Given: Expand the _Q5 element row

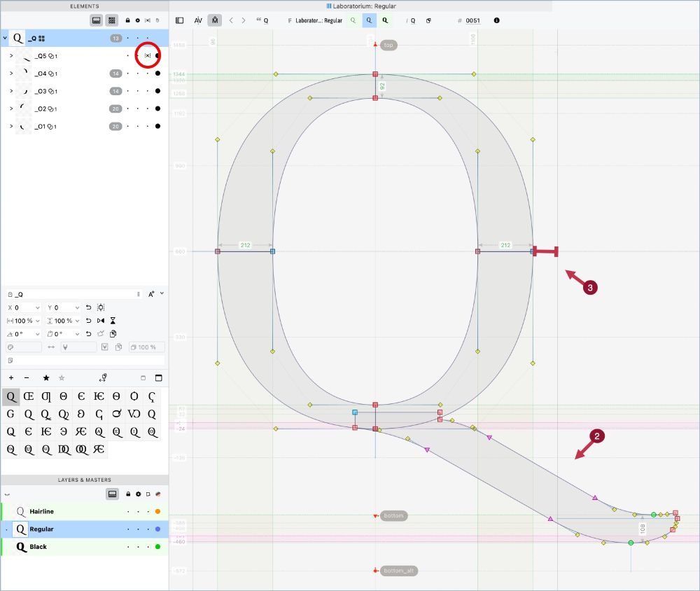Looking at the screenshot, I should [11, 56].
